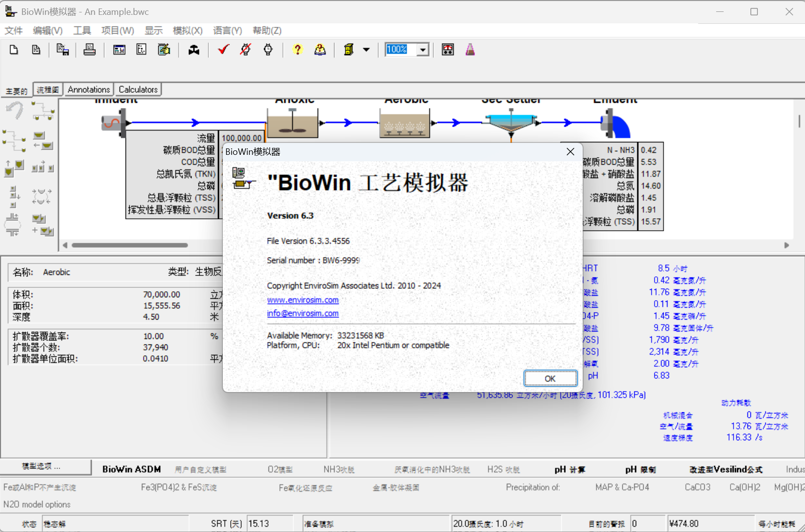Select the circular arrows tank palette tool
Viewport: 805px width, 532px height.
tap(42, 197)
